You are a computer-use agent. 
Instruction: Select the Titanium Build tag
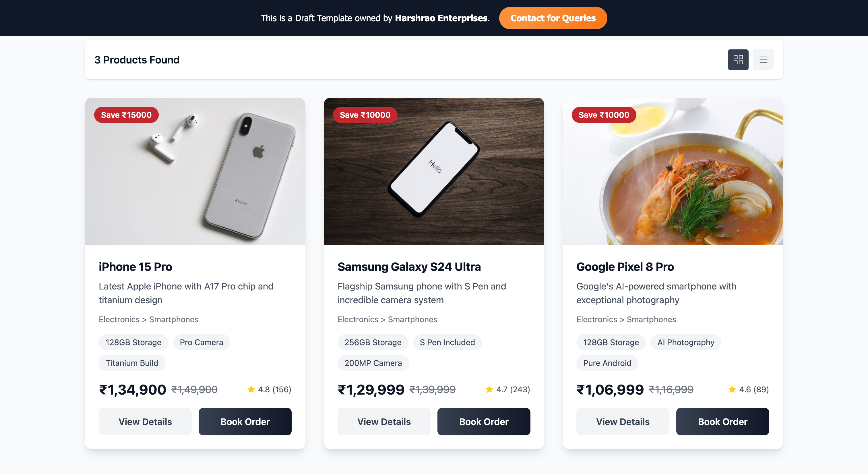(132, 363)
